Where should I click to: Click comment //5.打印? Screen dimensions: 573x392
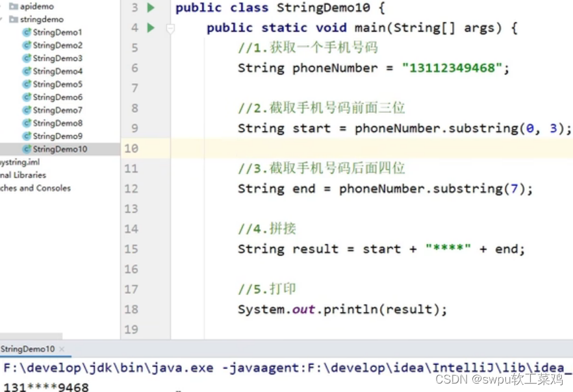(x=267, y=289)
